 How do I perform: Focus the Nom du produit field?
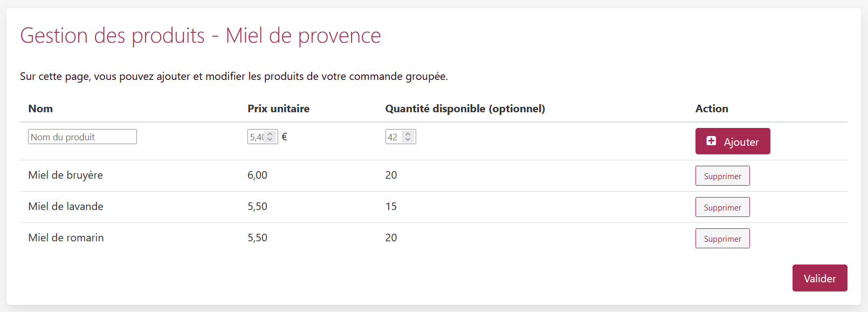[x=82, y=137]
